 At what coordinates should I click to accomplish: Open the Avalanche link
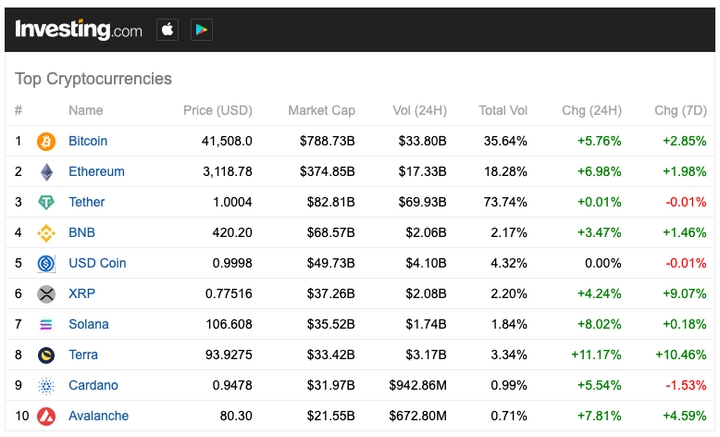[98, 416]
